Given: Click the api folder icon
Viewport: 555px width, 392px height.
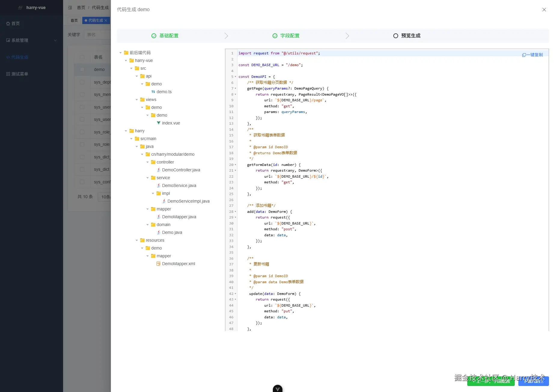Looking at the screenshot, I should [142, 76].
